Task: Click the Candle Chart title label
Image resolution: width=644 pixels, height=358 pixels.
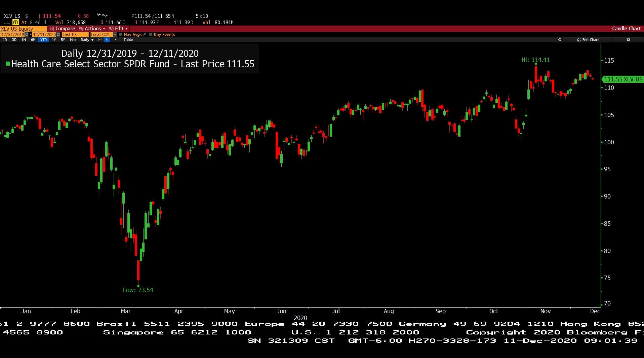Action: (x=626, y=29)
